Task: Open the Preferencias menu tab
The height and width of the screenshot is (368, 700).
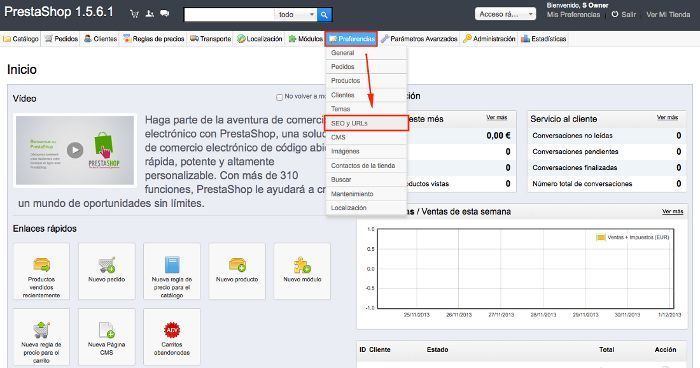Action: pyautogui.click(x=351, y=39)
